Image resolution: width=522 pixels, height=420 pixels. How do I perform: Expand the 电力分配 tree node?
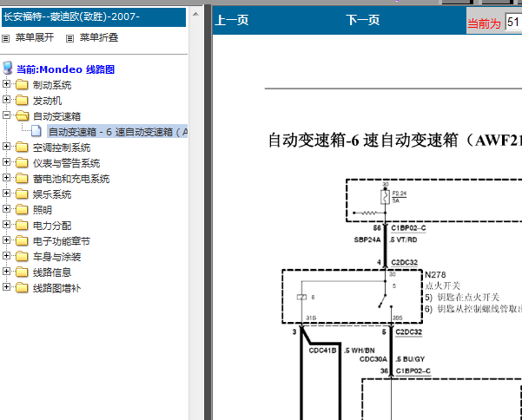(x=6, y=225)
